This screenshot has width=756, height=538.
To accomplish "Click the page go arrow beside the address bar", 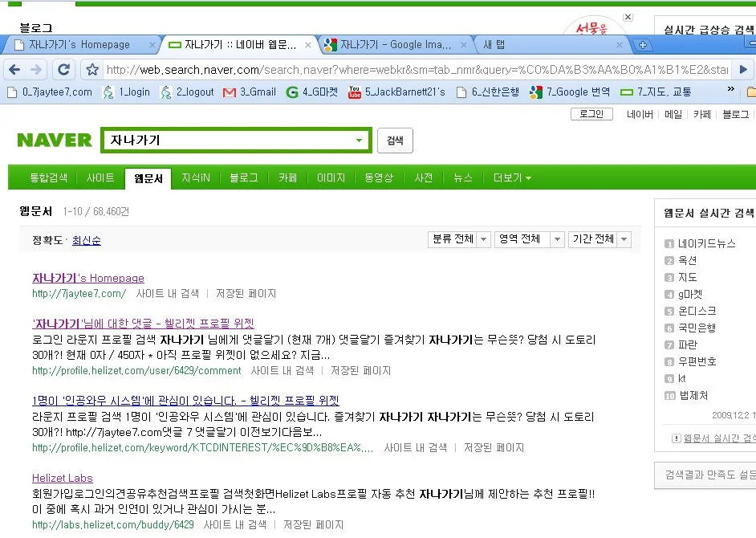I will pyautogui.click(x=743, y=70).
